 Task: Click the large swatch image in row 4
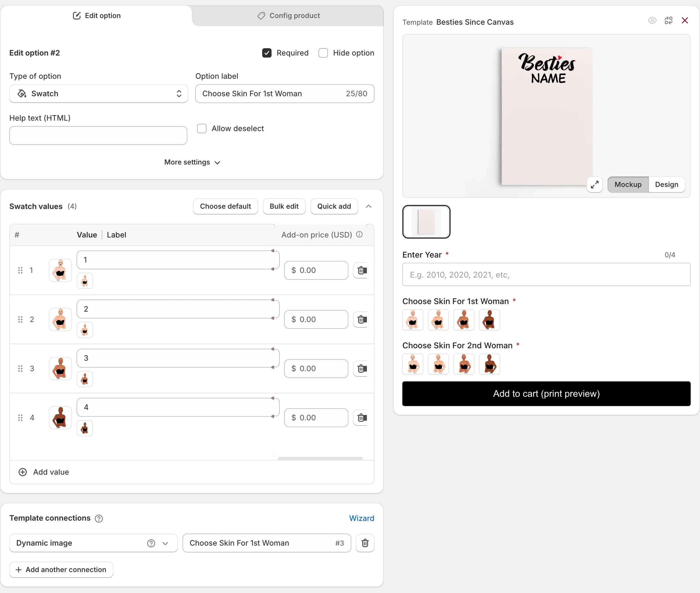[x=60, y=417]
